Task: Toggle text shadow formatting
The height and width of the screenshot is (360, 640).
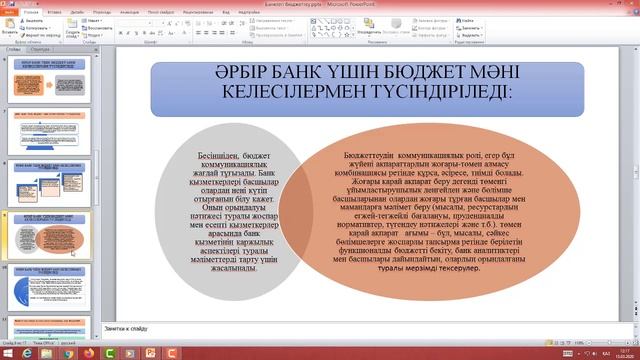Action: [x=144, y=33]
